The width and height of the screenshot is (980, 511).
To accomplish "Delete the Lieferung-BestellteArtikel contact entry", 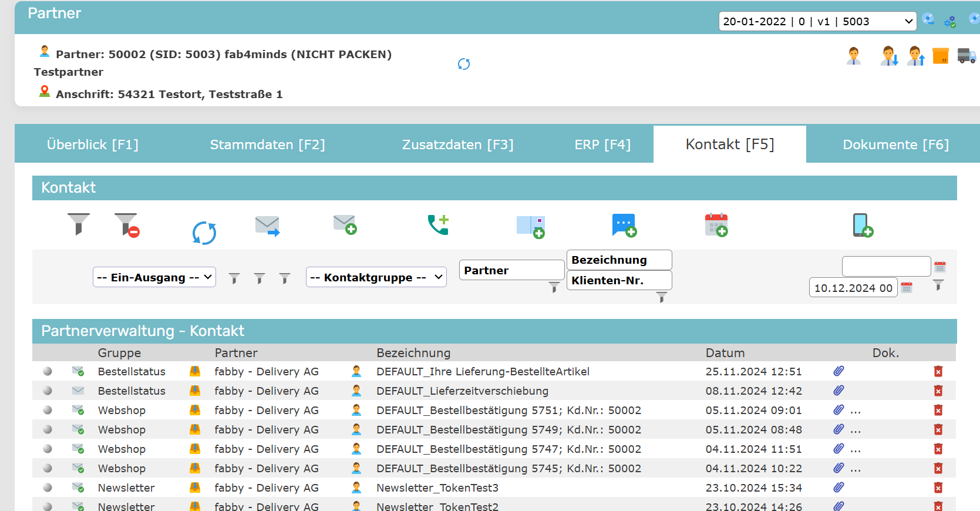I will tap(938, 371).
